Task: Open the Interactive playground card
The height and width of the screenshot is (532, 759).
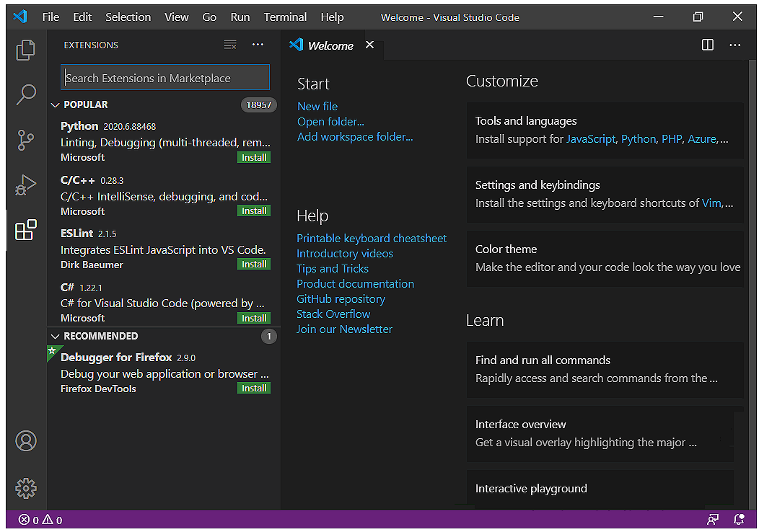Action: (x=600, y=489)
